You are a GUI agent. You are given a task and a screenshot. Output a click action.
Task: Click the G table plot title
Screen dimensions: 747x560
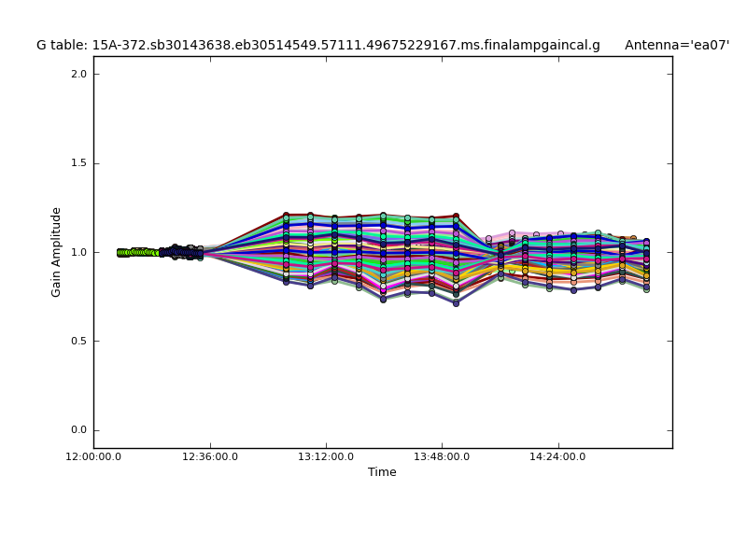tap(317, 45)
